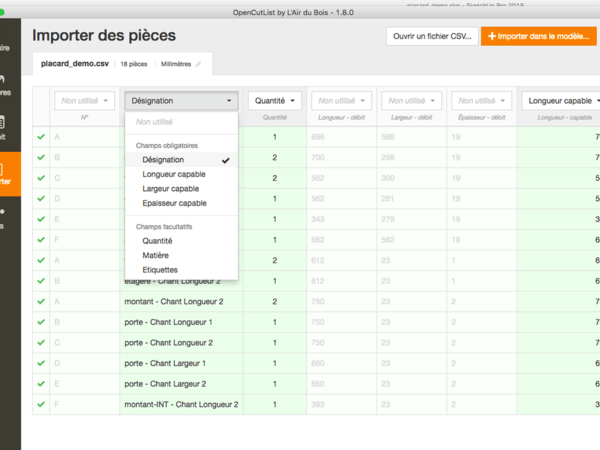Click the 696 longueur débit cell

(x=341, y=137)
